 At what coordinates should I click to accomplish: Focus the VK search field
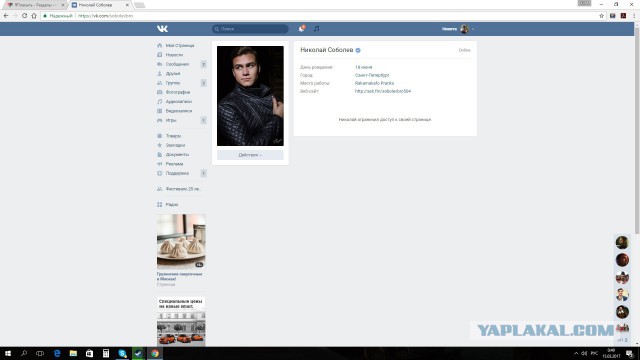(x=250, y=29)
